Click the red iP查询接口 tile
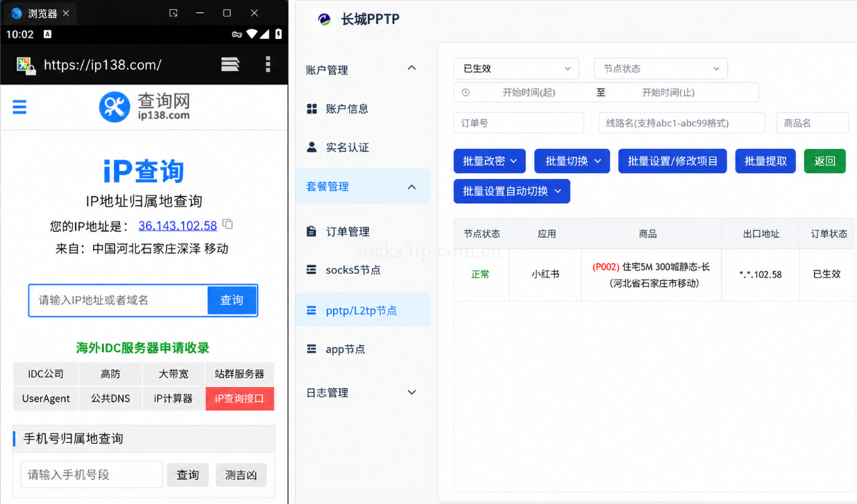 pyautogui.click(x=239, y=399)
